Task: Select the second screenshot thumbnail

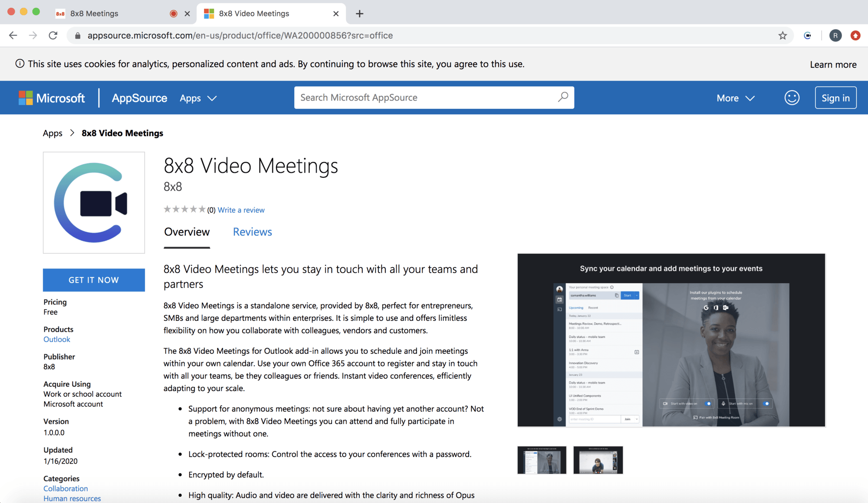Action: pos(598,460)
